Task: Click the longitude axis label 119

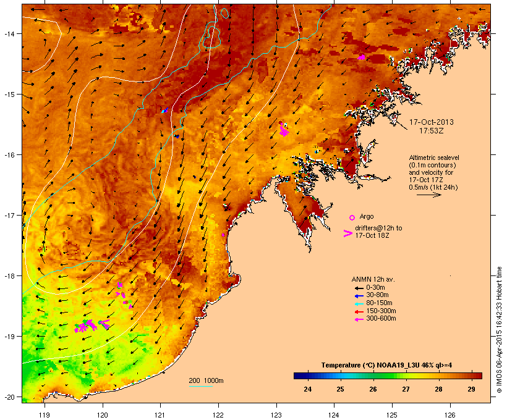Action: (45, 415)
